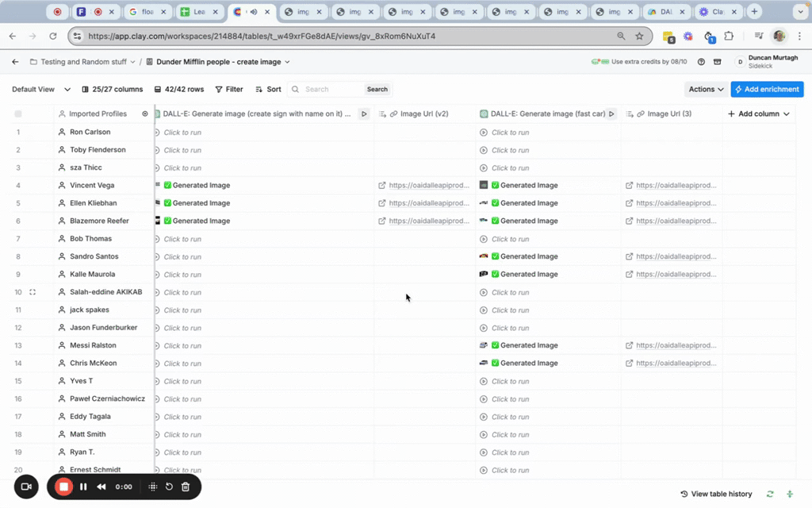Open the browser extensions puzzle icon
812x508 pixels.
(729, 37)
